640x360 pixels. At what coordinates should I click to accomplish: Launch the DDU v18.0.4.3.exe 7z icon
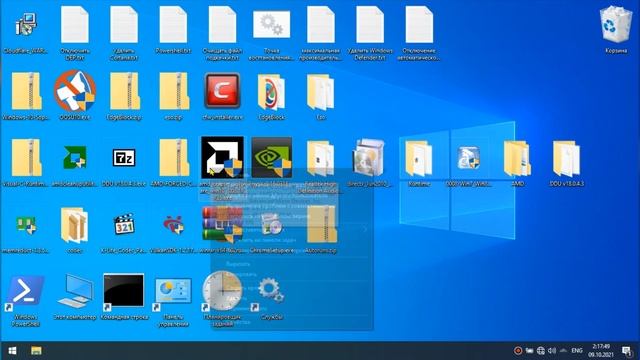click(124, 158)
